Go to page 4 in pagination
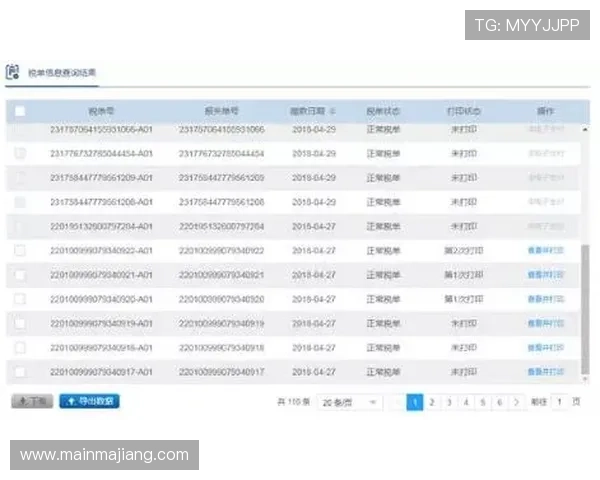Viewport: 600px width, 480px height. (x=466, y=402)
